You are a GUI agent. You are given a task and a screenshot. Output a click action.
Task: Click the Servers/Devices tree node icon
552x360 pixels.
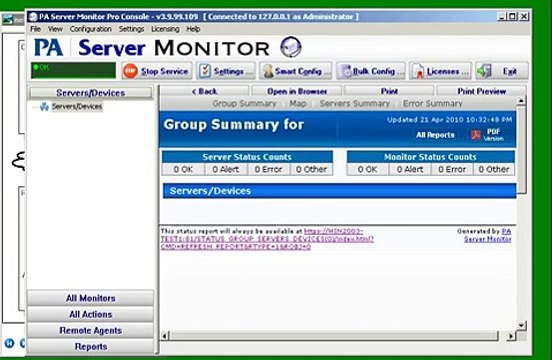44,106
